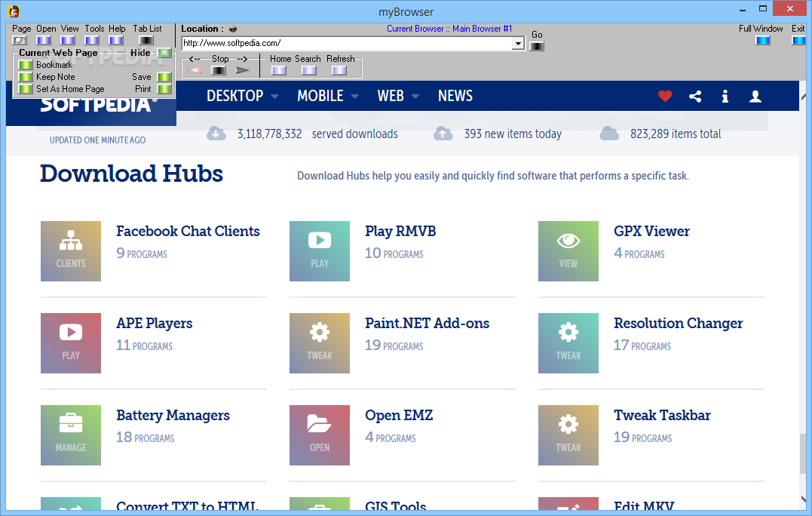This screenshot has width=812, height=516.
Task: Click the green Set As Home Page button
Action: pyautogui.click(x=26, y=89)
